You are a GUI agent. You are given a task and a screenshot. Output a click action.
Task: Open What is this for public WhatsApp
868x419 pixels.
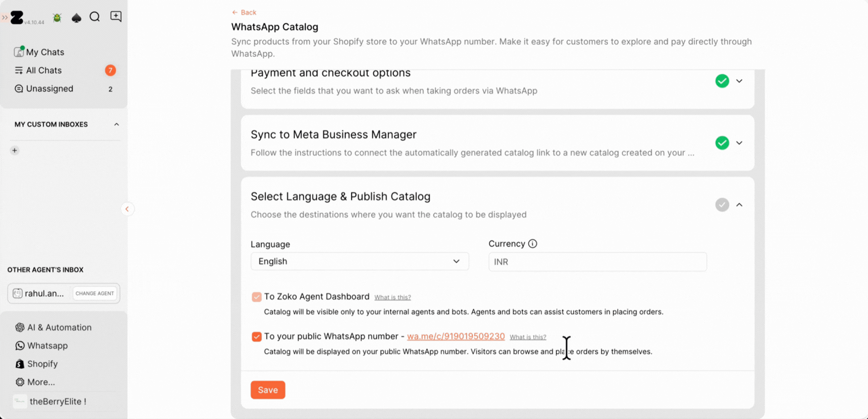pyautogui.click(x=528, y=337)
